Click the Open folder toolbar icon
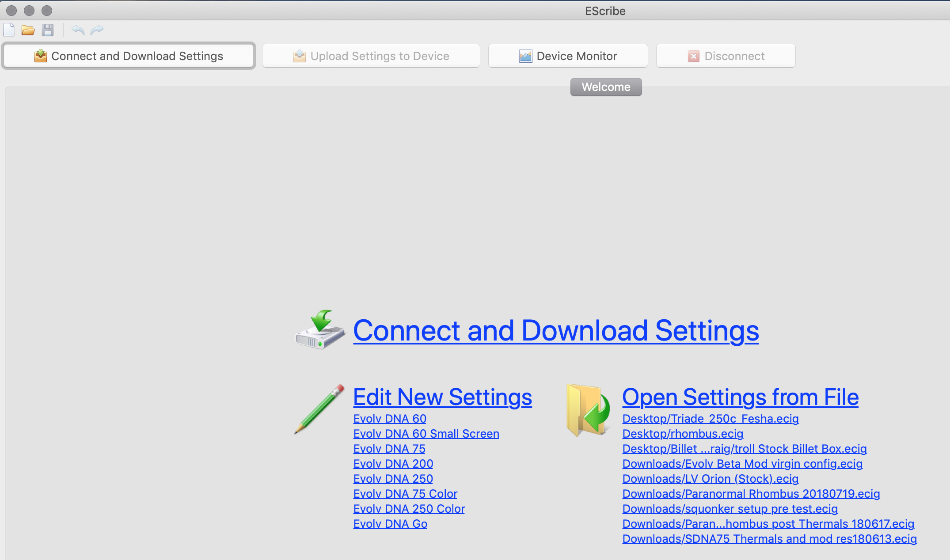Viewport: 950px width, 560px height. click(28, 30)
